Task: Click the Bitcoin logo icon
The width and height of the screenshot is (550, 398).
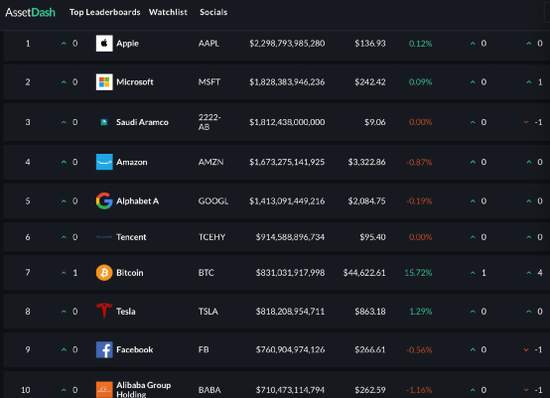Action: pos(104,273)
